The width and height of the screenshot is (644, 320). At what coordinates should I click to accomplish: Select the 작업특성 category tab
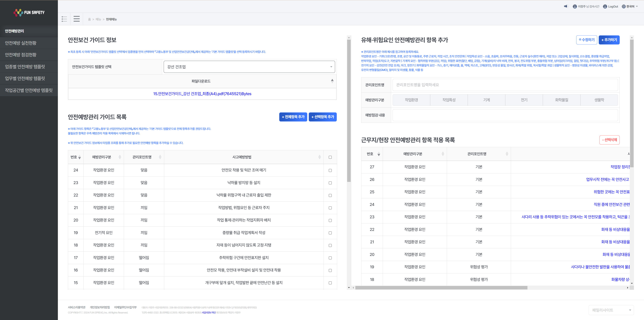pyautogui.click(x=449, y=100)
